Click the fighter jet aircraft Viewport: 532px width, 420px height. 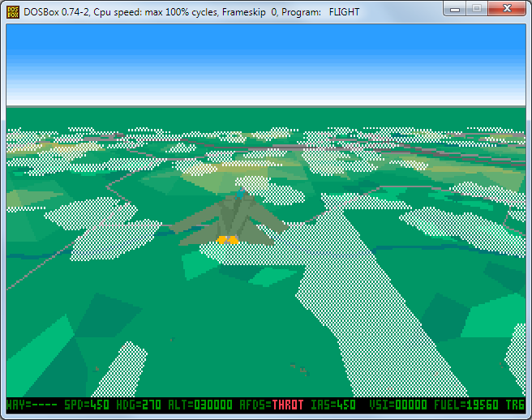pos(230,219)
